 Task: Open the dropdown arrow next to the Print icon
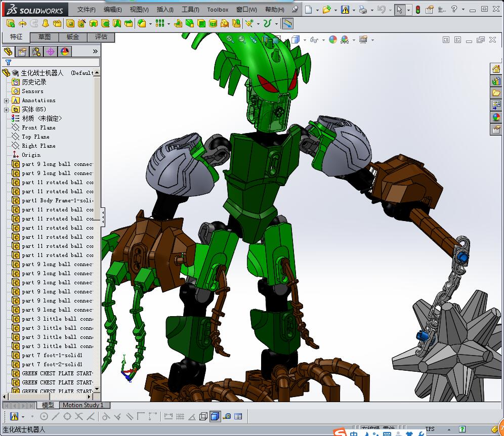pyautogui.click(x=372, y=10)
